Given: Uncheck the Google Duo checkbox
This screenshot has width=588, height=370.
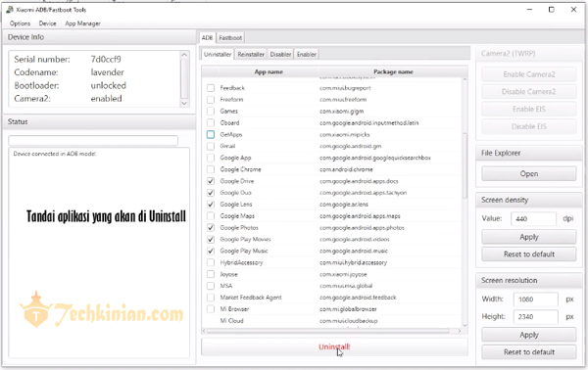Looking at the screenshot, I should [x=211, y=193].
